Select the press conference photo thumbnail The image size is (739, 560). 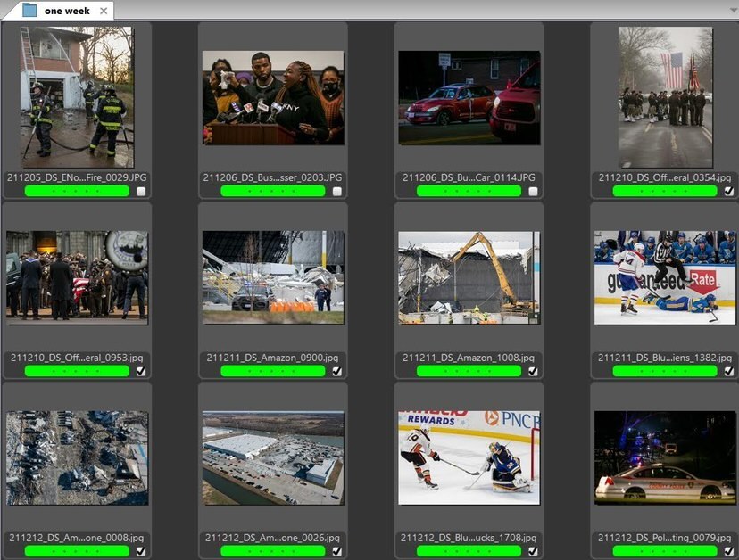(272, 98)
